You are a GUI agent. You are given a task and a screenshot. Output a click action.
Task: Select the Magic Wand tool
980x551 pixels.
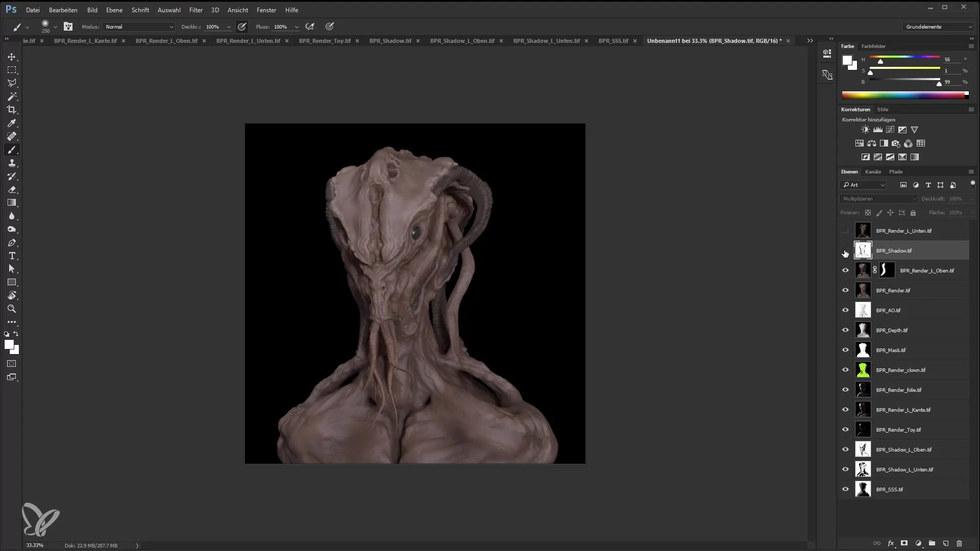(12, 96)
